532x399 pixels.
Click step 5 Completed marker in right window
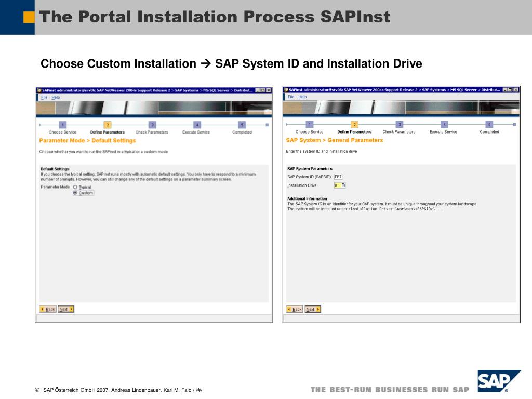click(489, 125)
